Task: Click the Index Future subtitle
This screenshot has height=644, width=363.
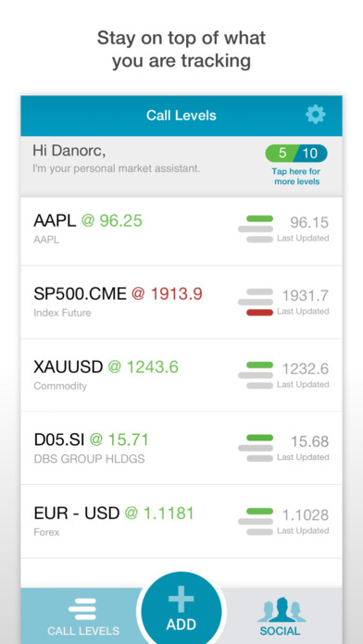Action: coord(62,313)
